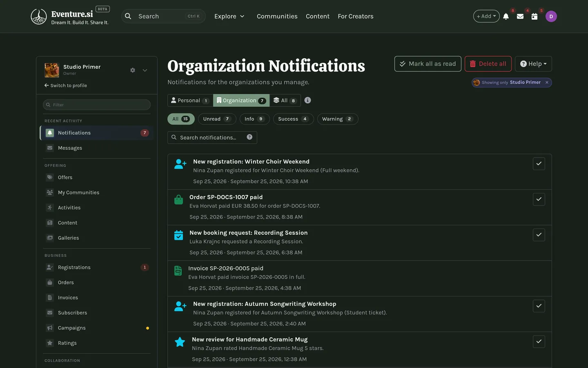Click shopping bag icon of Order SP-DOCS-1007
Image resolution: width=588 pixels, height=368 pixels.
coord(178,200)
